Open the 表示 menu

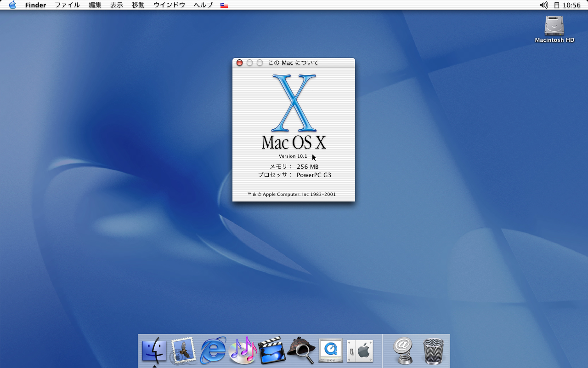(x=117, y=5)
